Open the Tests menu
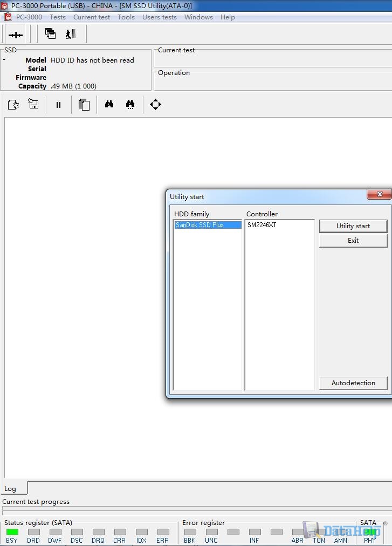392x546 pixels. click(58, 17)
